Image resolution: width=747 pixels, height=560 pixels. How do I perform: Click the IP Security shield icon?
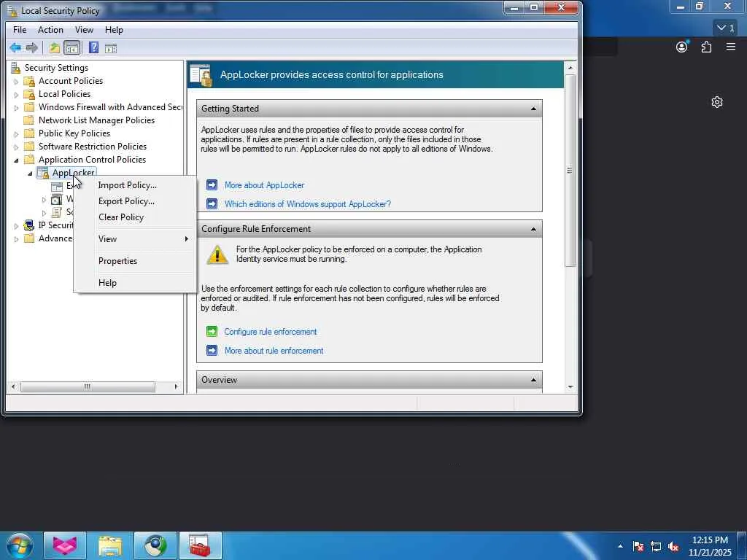29,225
